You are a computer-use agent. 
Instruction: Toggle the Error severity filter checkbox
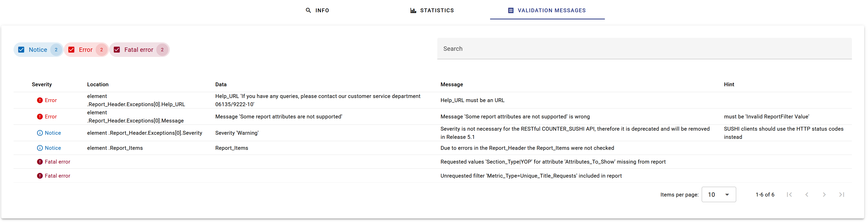[71, 50]
